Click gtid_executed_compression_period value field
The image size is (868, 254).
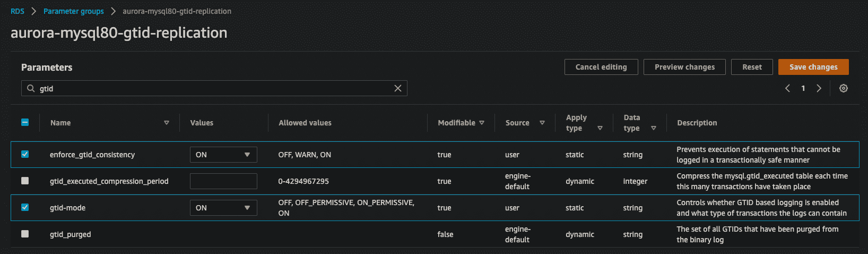(223, 181)
